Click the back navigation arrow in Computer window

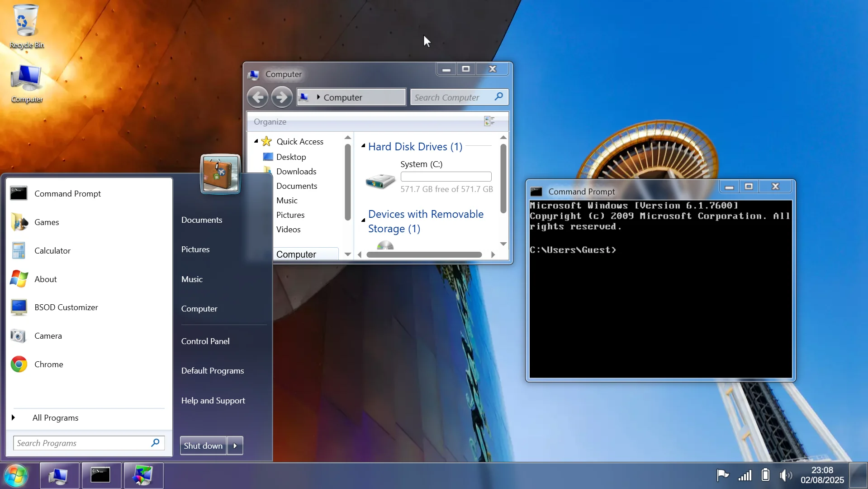[258, 97]
